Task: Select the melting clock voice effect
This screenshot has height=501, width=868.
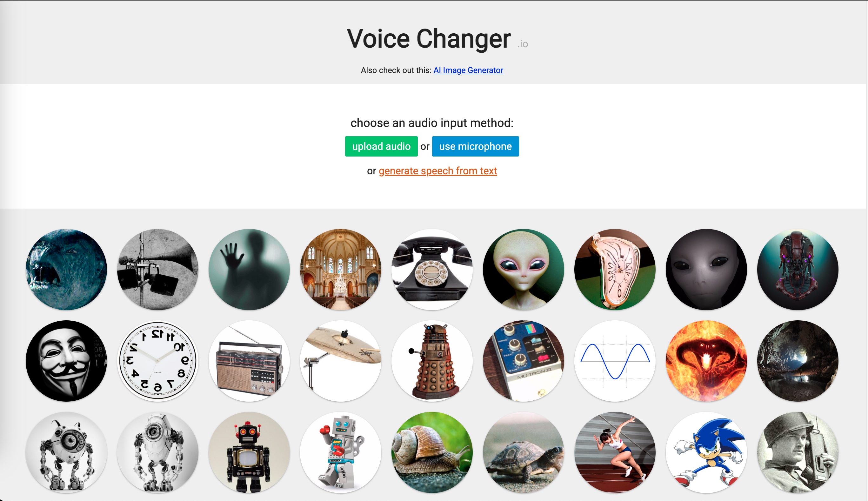Action: pyautogui.click(x=615, y=270)
